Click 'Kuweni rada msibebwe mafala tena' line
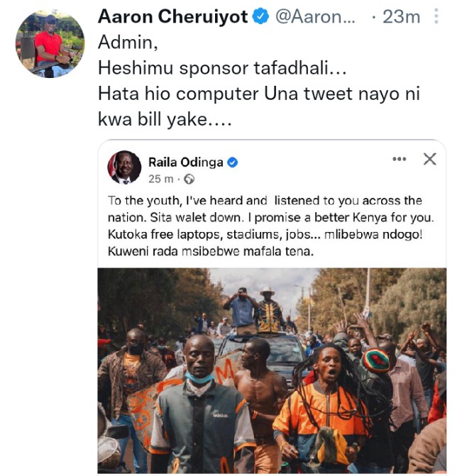 click(211, 252)
